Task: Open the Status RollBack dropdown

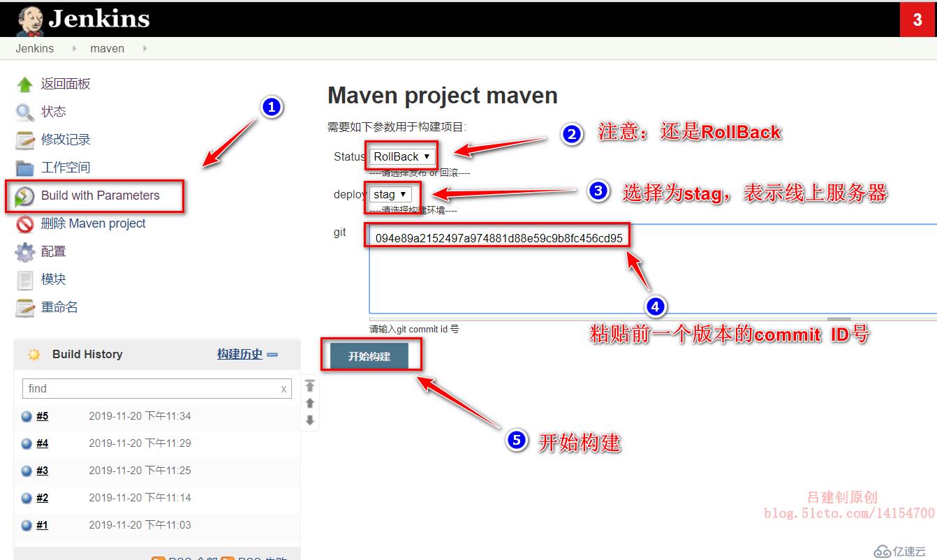Action: point(402,156)
